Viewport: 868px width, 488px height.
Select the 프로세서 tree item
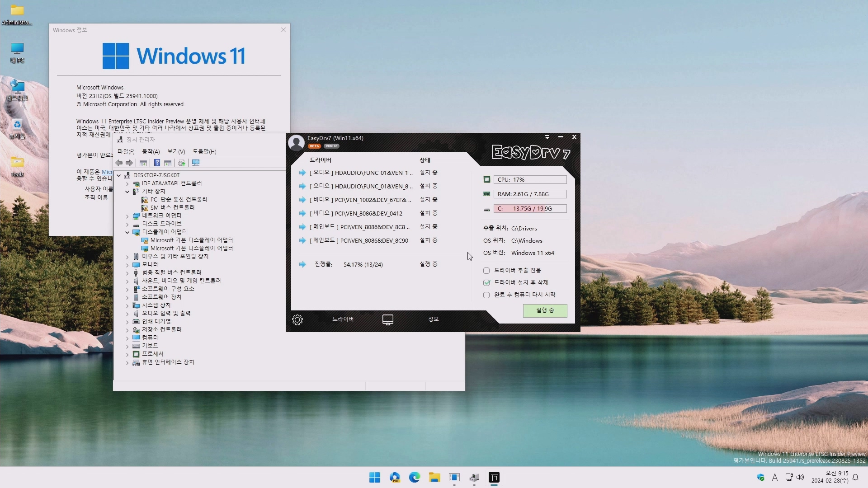[148, 354]
